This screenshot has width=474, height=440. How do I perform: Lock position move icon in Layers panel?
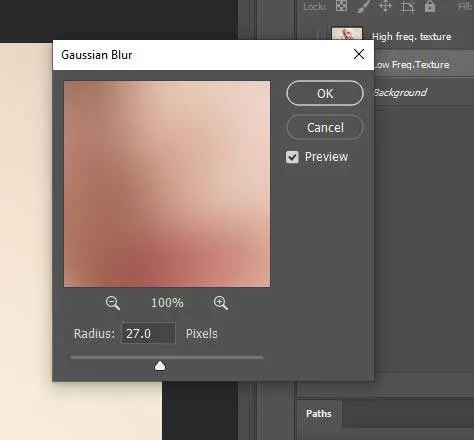click(385, 6)
